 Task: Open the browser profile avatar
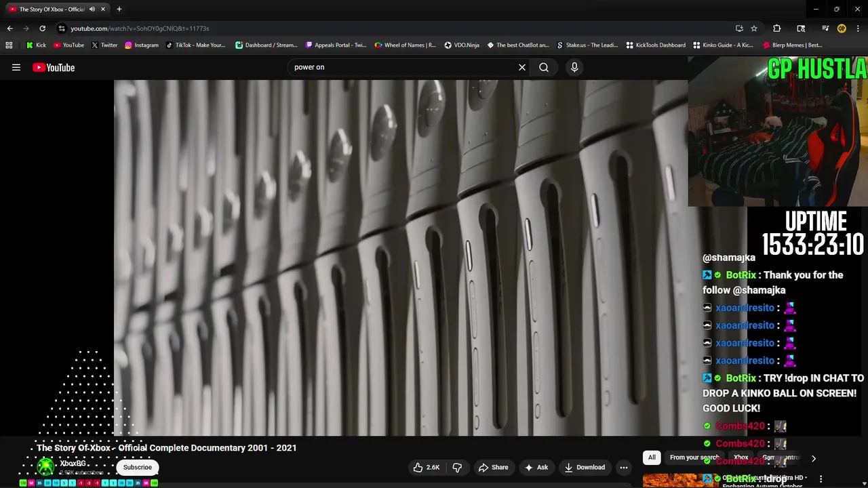pyautogui.click(x=842, y=28)
